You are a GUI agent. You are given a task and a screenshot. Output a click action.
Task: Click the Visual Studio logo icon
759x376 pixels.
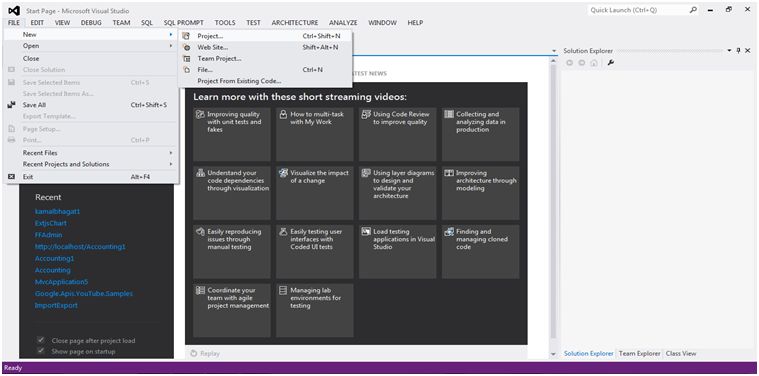[x=13, y=10]
